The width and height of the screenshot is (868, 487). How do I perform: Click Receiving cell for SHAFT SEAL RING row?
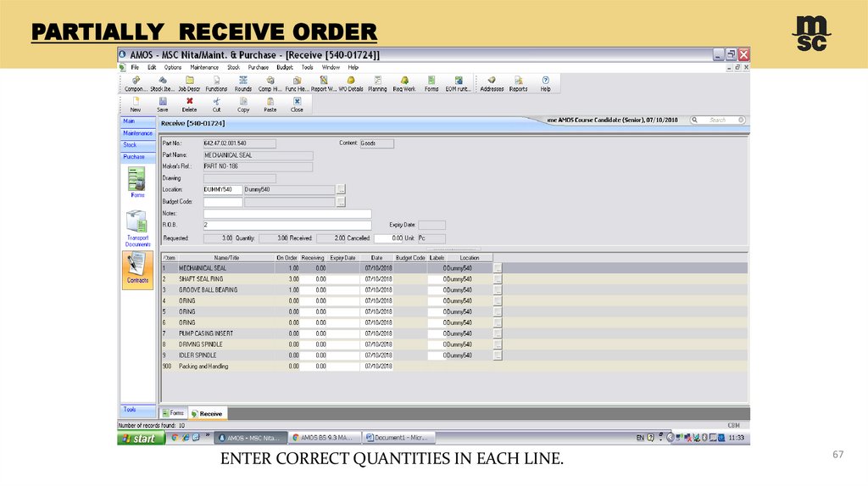[314, 279]
